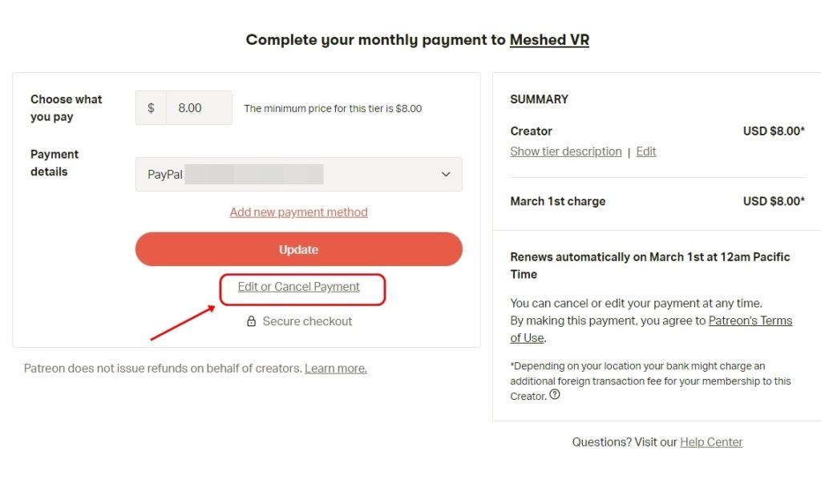Click the dollar sign currency label
Screen dimensions: 821x504
point(150,108)
